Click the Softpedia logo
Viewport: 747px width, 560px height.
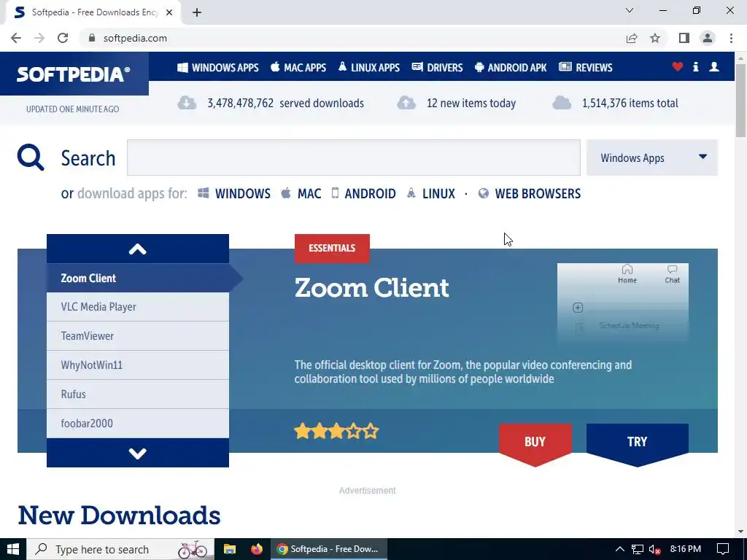coord(74,74)
